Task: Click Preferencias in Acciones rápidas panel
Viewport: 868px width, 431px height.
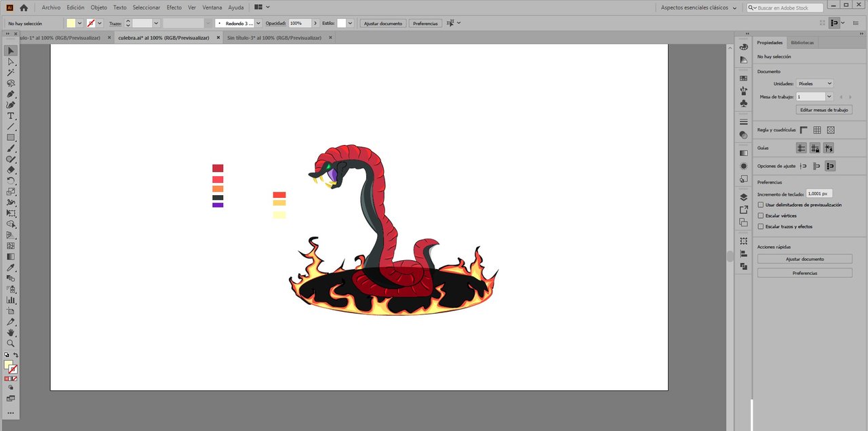Action: pyautogui.click(x=805, y=273)
